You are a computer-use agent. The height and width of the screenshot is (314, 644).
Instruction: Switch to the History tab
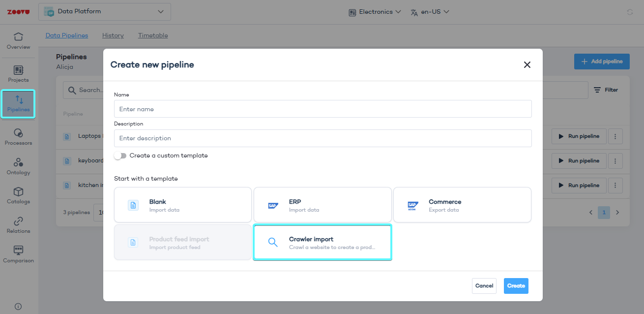[x=113, y=35]
